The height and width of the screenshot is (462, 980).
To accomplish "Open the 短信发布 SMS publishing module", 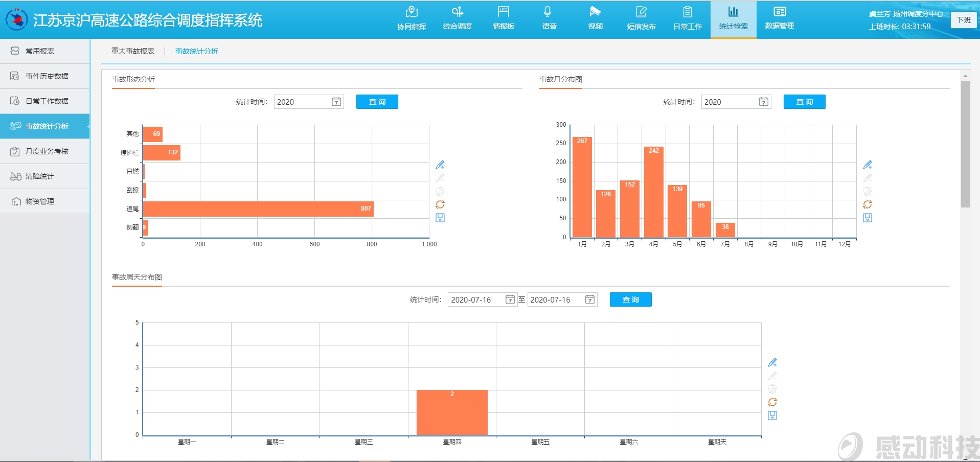I will click(641, 18).
